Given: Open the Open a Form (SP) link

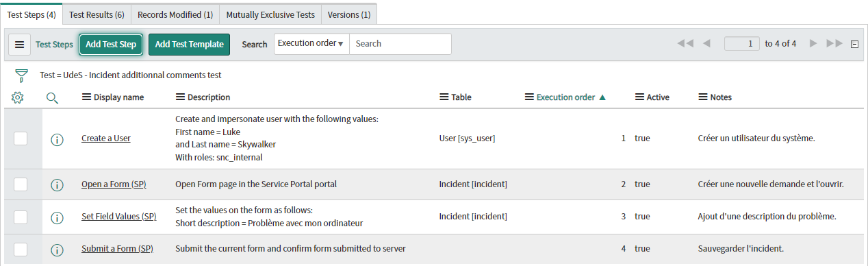Looking at the screenshot, I should tap(114, 184).
